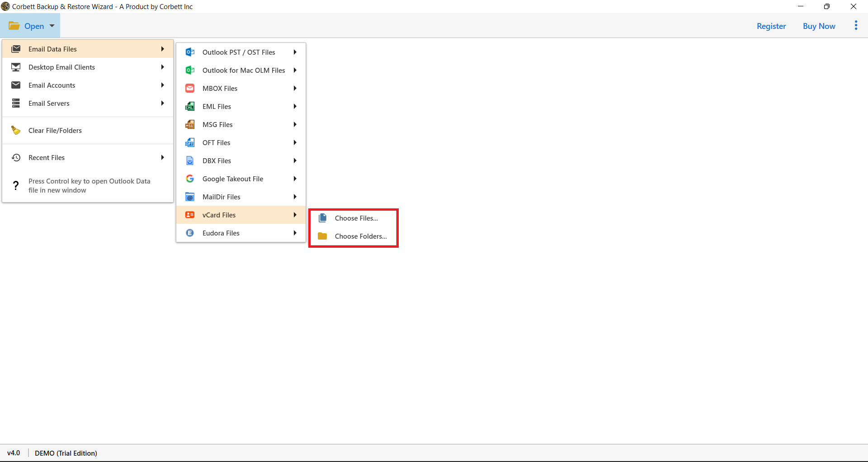Image resolution: width=868 pixels, height=462 pixels.
Task: Click the Outlook for Mac OLM icon
Action: click(190, 70)
